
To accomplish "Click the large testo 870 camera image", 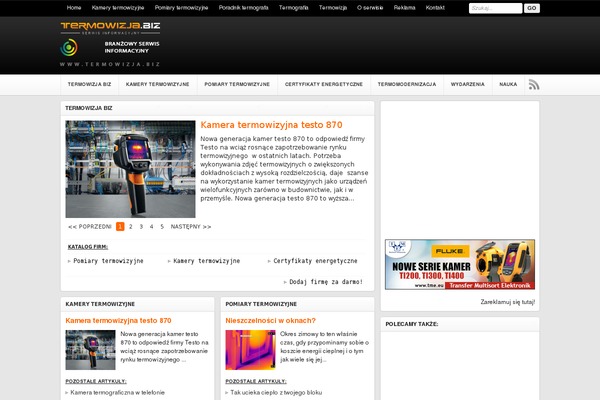I will (x=130, y=169).
